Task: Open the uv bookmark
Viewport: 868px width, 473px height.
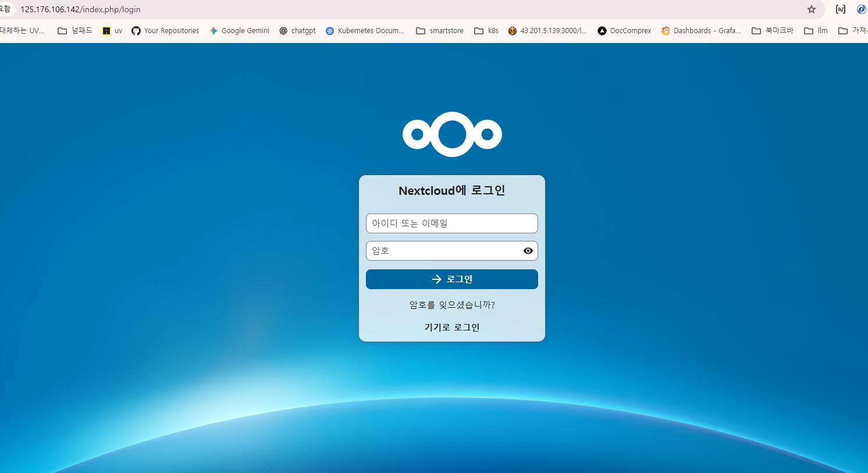Action: pos(112,31)
